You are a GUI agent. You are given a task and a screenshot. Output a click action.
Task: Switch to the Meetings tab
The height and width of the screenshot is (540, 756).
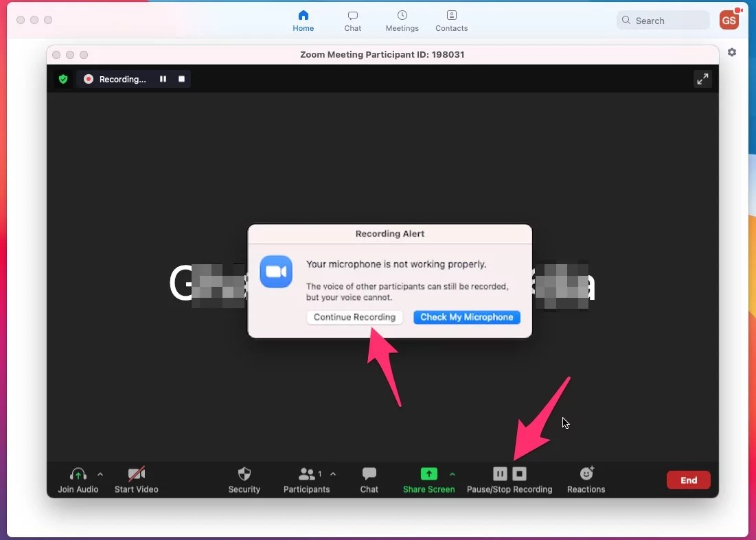coord(402,20)
